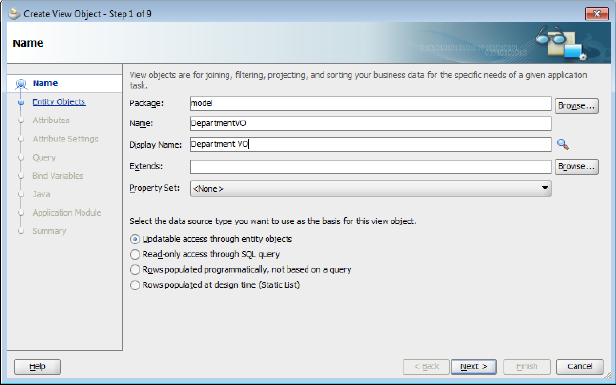
Task: Click the Java step in sidebar
Action: tap(41, 194)
